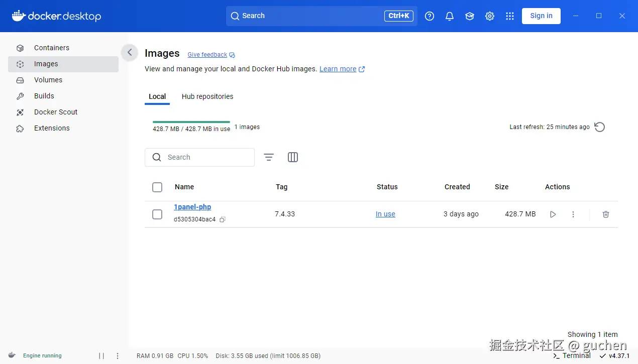Screen dimensions: 638x364
Task: Open the filter options icon
Action: click(269, 157)
